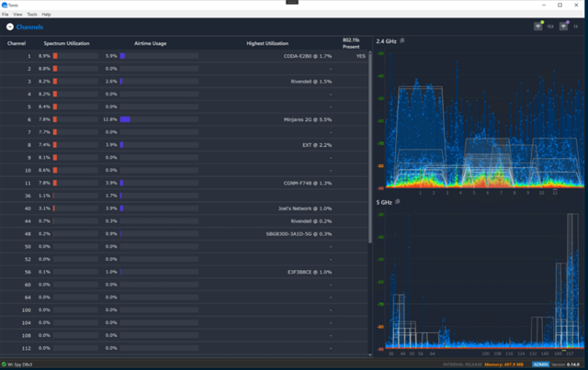This screenshot has height=370, width=588.
Task: Sort by Spectrum Utilization column header
Action: point(66,43)
